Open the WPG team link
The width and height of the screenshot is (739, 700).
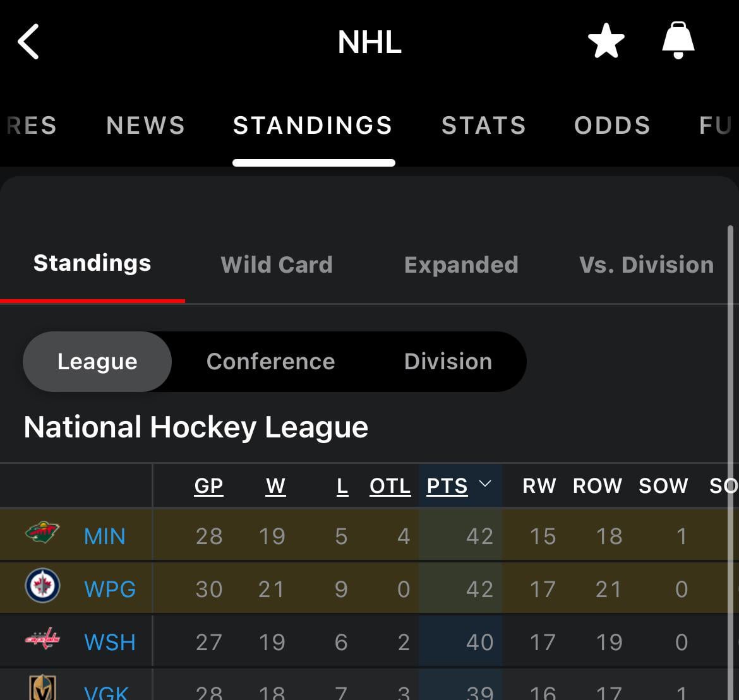110,590
